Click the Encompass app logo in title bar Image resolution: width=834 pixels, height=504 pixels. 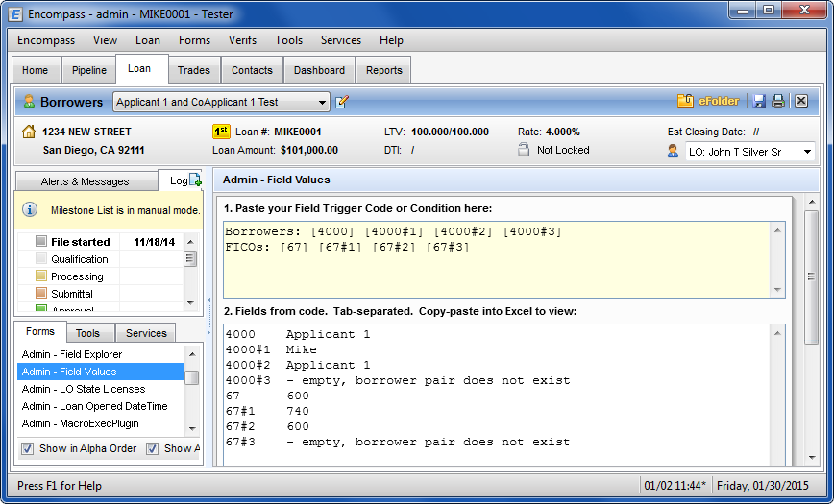pos(15,14)
